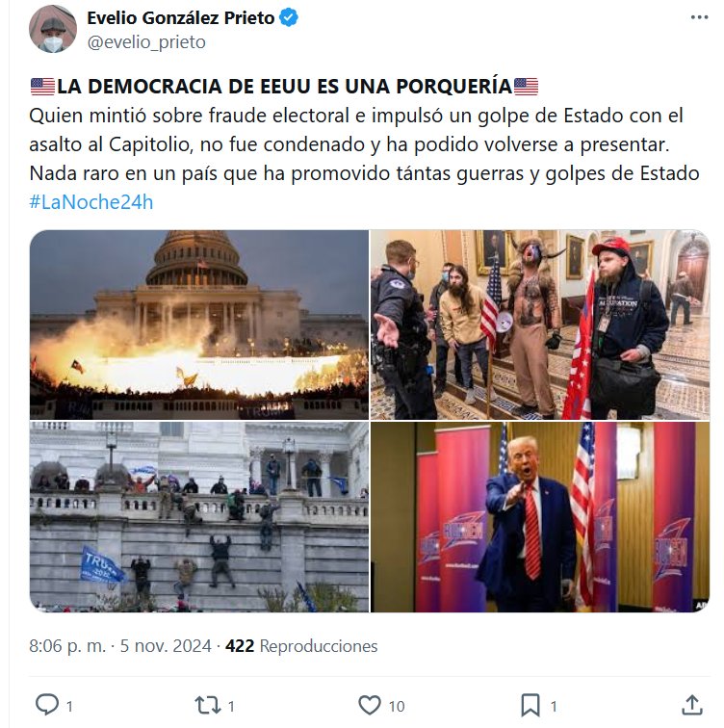Open photo of man pointing in blue suit

tap(540, 517)
